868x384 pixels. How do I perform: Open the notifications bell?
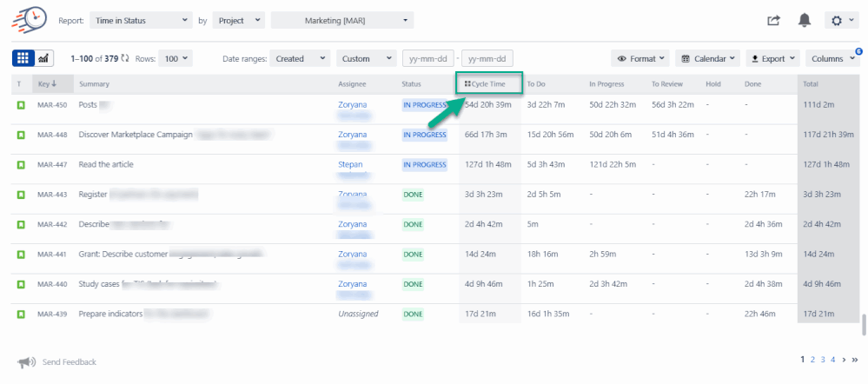[805, 21]
